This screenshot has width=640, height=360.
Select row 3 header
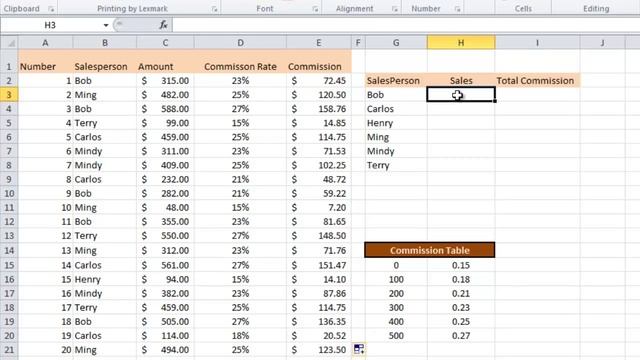tap(9, 95)
